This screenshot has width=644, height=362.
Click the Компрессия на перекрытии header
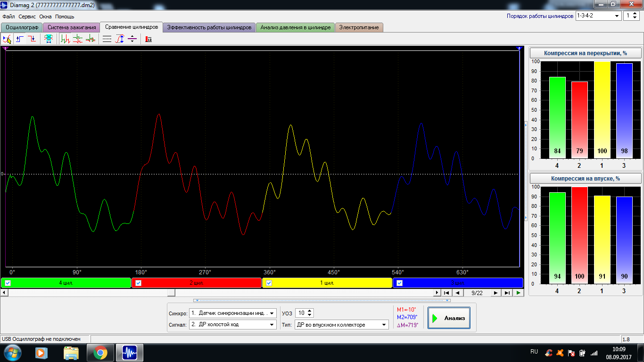tap(585, 53)
